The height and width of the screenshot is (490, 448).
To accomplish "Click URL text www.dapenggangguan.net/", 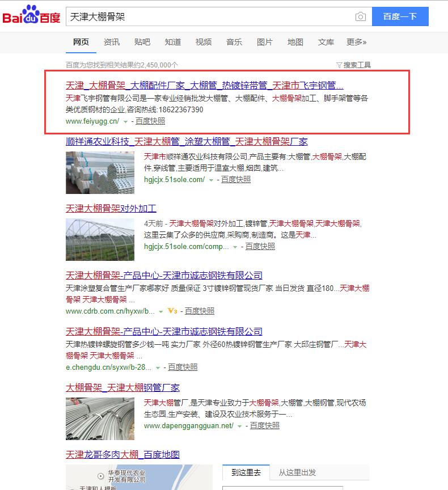I will coord(189,425).
